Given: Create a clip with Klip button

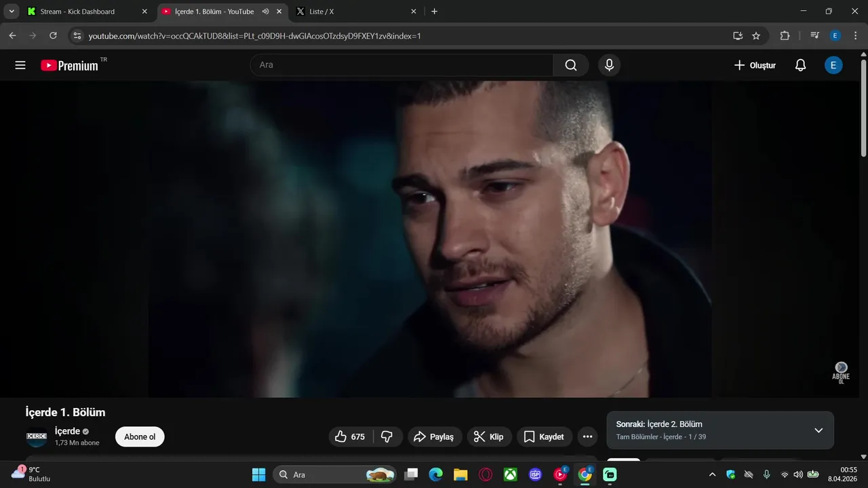Looking at the screenshot, I should point(489,436).
